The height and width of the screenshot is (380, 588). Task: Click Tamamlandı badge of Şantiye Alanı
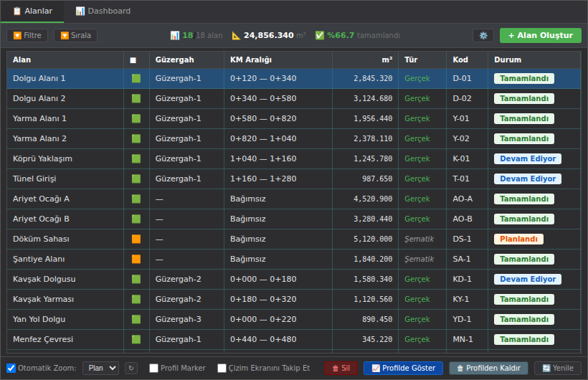tap(524, 260)
